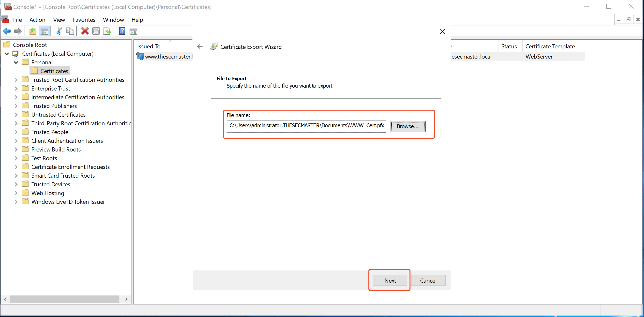The height and width of the screenshot is (317, 644).
Task: Click the MMC console icon beside File menu
Action: 5,20
